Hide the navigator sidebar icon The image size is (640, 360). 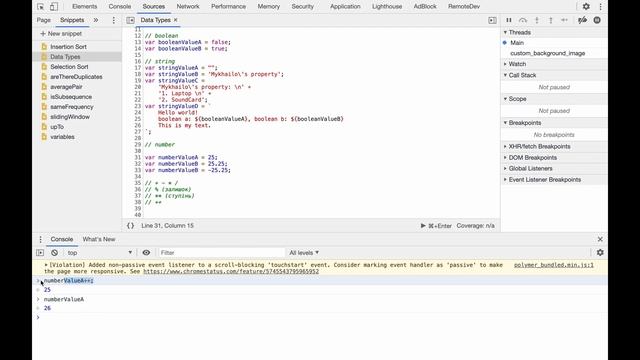(130, 20)
